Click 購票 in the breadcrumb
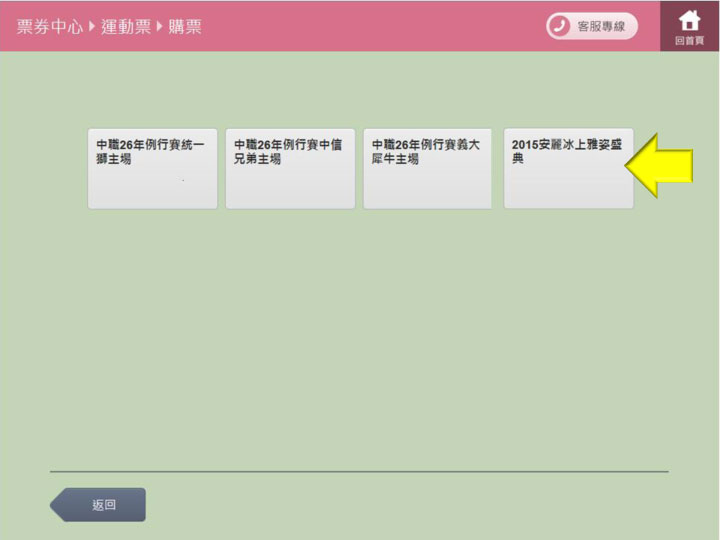 tap(185, 27)
